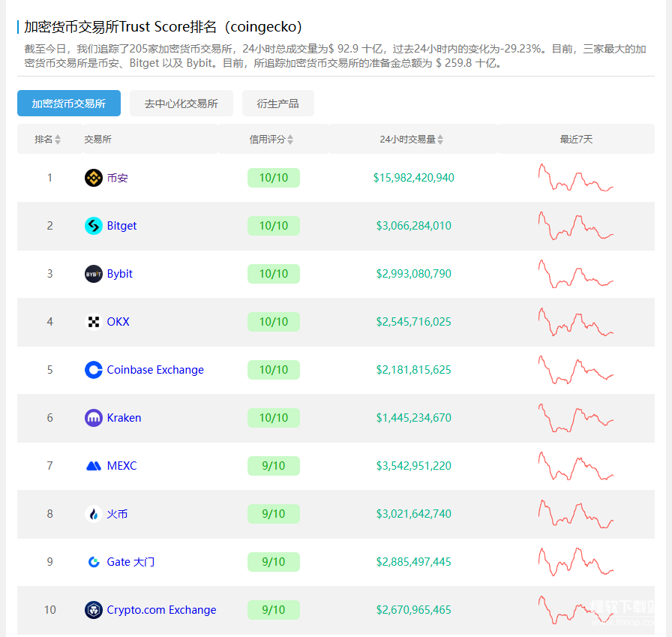Click the volume $2,181,815,625 for Coinbase
This screenshot has width=672, height=637.
click(413, 370)
